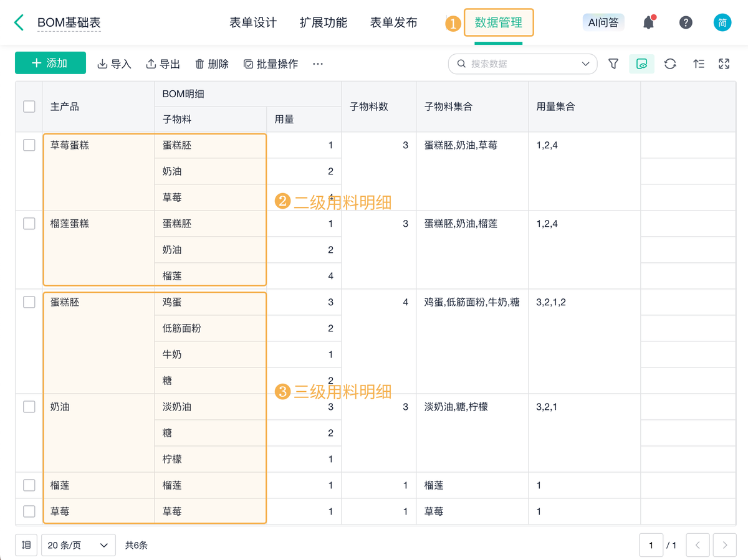This screenshot has width=748, height=560.
Task: Open the more options ellipsis menu
Action: [318, 64]
